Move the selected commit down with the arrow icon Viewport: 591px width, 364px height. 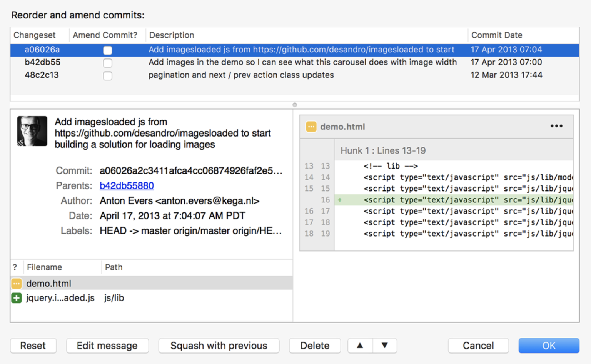pyautogui.click(x=385, y=346)
